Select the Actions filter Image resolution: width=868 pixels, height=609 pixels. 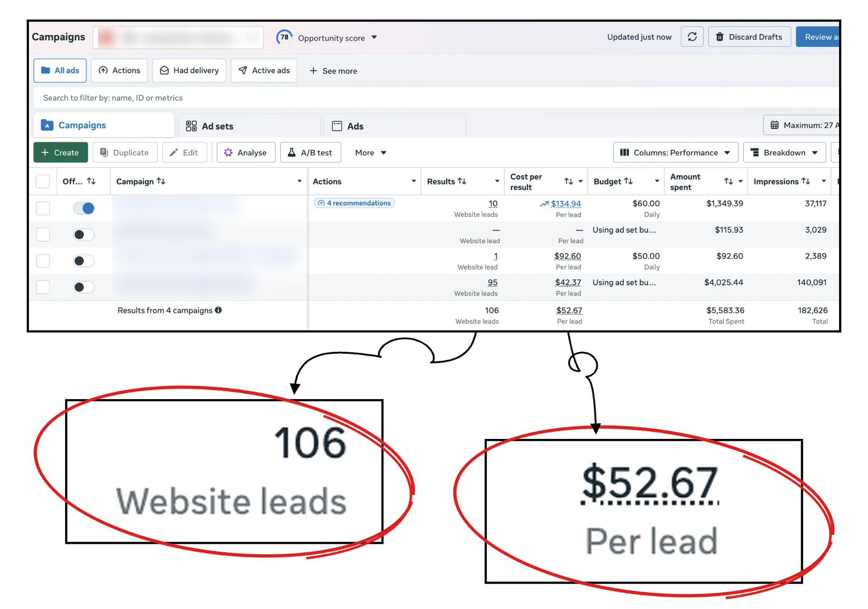[119, 71]
